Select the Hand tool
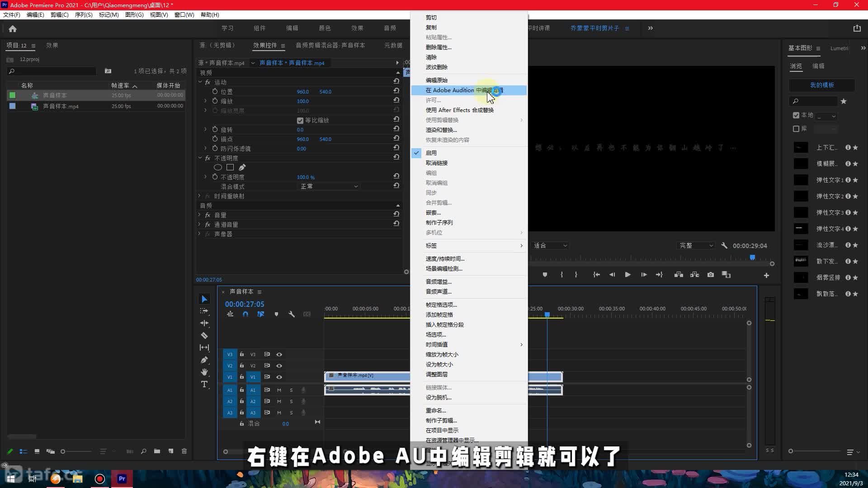 point(204,372)
